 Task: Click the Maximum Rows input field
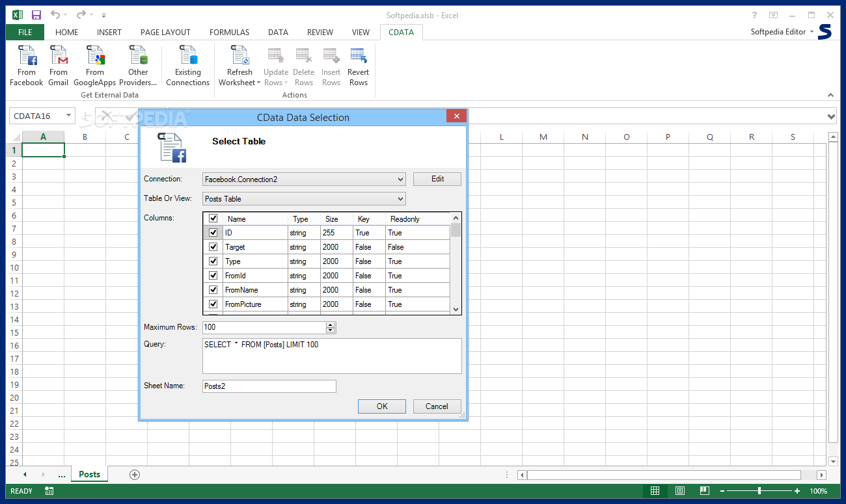click(264, 327)
